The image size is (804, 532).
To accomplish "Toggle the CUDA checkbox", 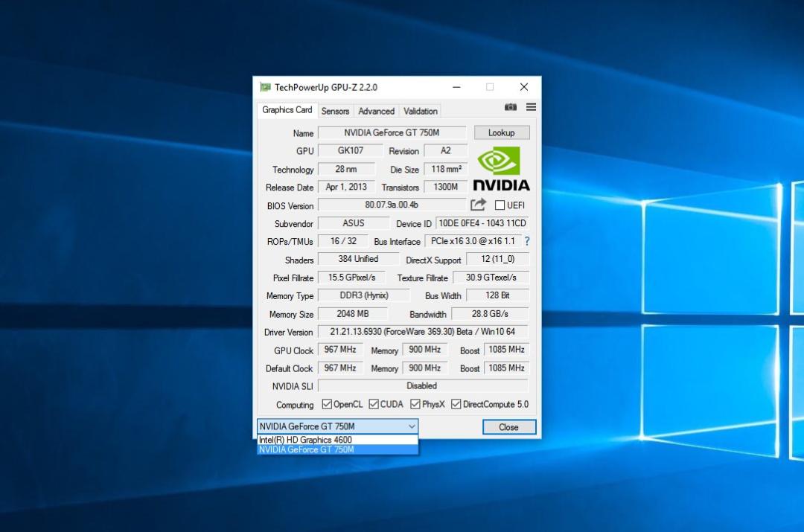I will coord(373,404).
